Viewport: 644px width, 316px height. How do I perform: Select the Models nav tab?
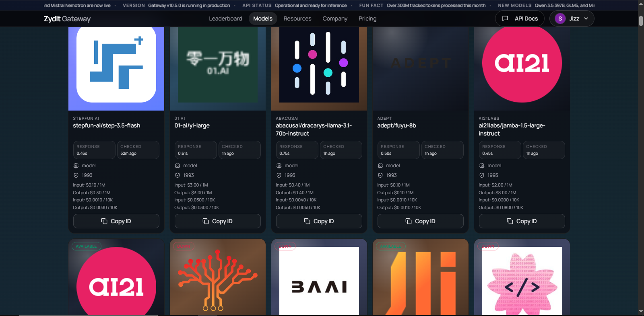pyautogui.click(x=263, y=18)
